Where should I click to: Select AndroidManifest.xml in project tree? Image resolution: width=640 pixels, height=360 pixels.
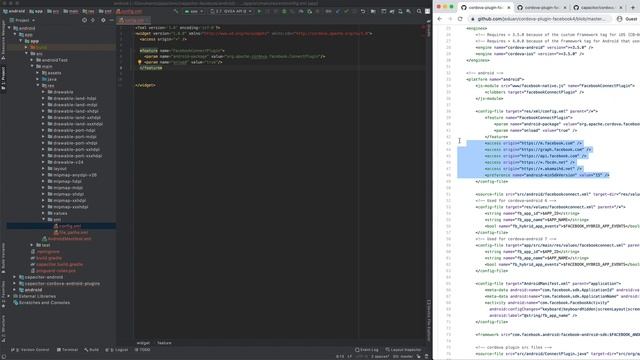coord(67,239)
